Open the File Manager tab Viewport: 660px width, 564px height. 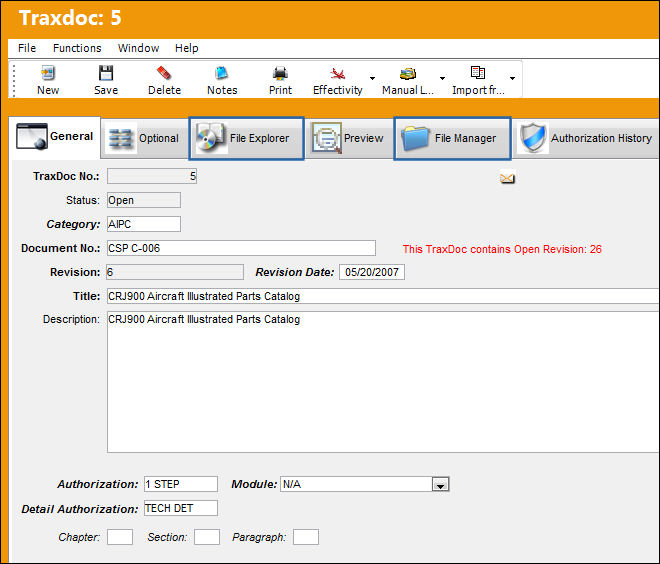(x=452, y=138)
